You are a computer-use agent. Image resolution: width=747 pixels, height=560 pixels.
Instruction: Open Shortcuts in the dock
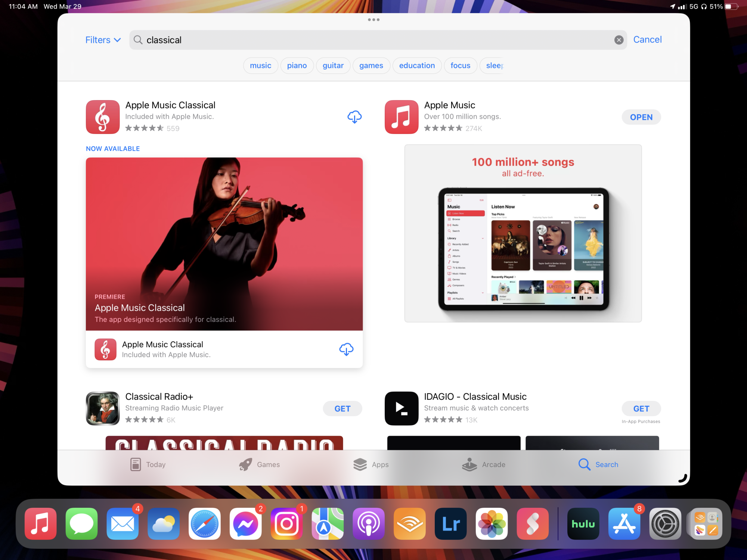pos(533,524)
